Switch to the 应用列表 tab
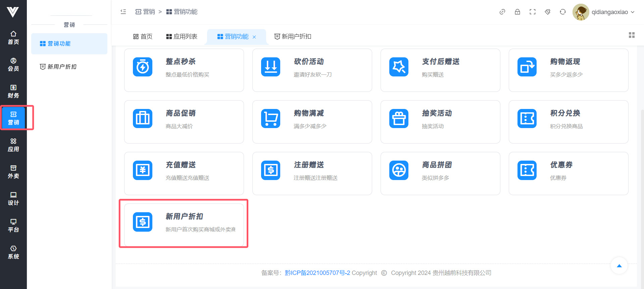The width and height of the screenshot is (644, 289). coord(182,37)
